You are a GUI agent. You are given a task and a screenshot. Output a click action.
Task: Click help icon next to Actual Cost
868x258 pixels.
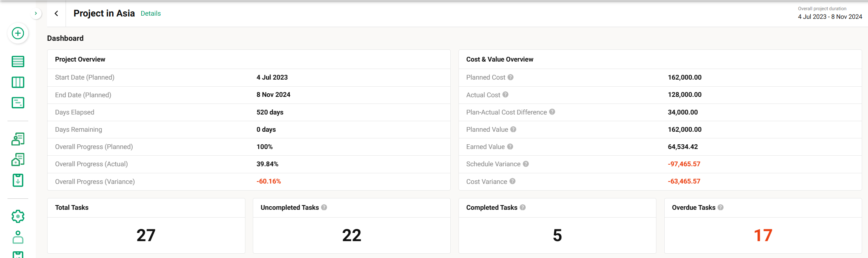(505, 94)
